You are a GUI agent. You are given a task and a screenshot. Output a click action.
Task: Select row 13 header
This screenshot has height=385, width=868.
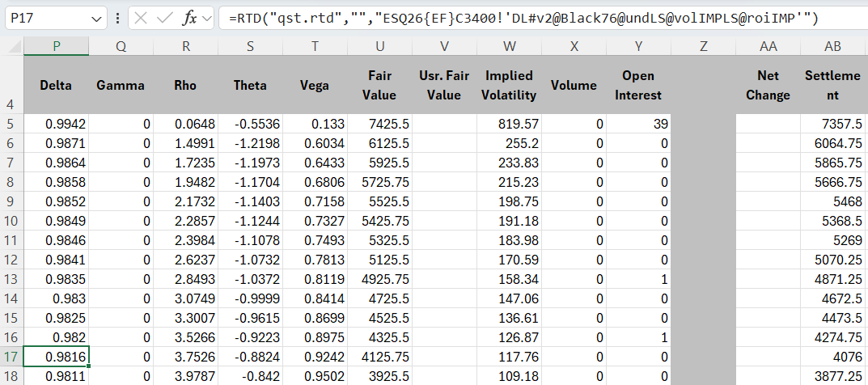tap(11, 278)
